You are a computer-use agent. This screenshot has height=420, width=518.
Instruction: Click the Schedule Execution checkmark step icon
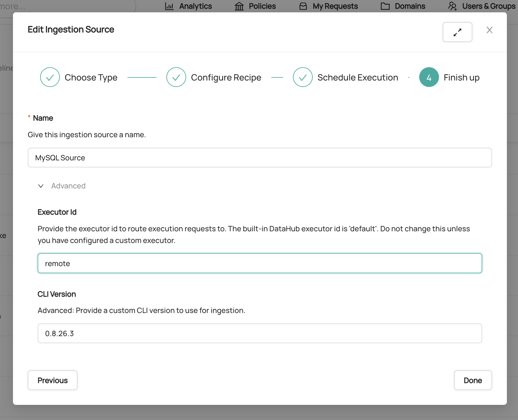point(303,77)
